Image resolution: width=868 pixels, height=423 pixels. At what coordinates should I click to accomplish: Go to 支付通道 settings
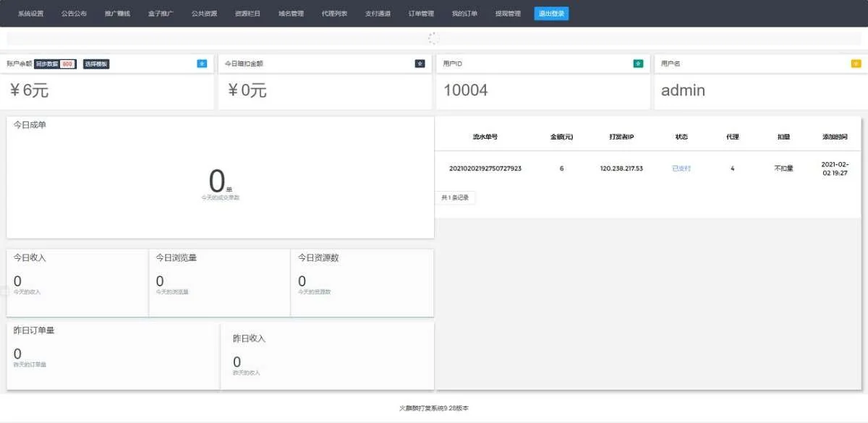378,14
